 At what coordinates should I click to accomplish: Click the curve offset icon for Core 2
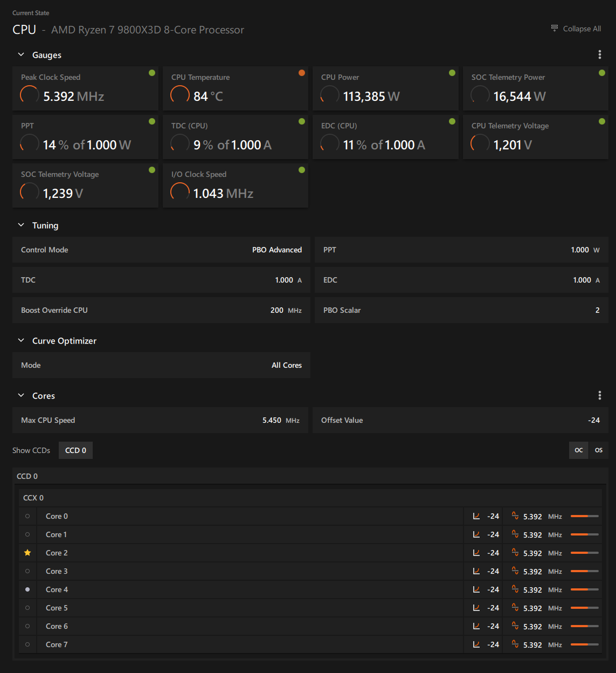point(476,553)
